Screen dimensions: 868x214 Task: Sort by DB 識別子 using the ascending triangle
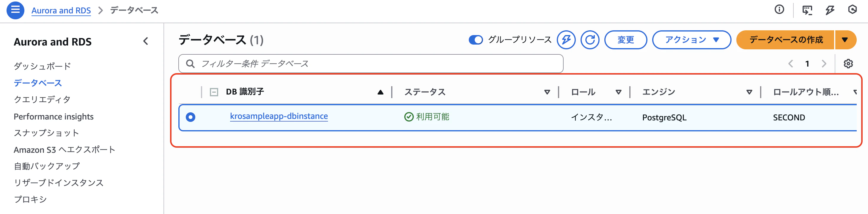[x=380, y=91]
